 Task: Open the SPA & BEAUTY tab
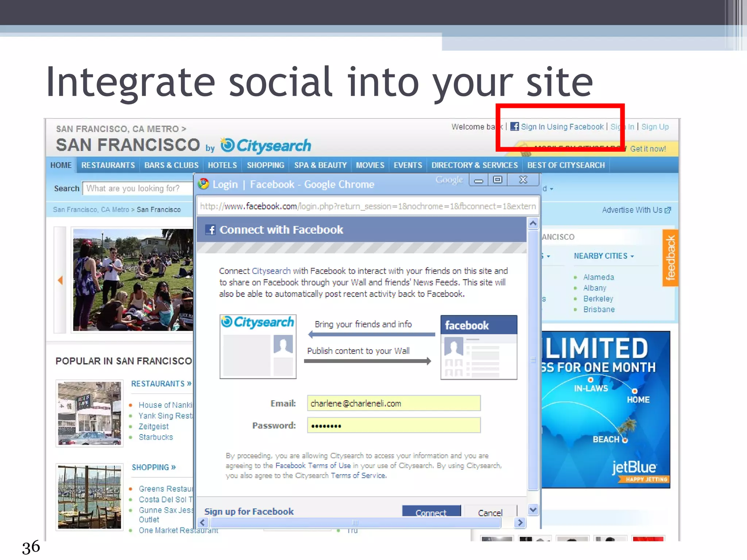320,165
